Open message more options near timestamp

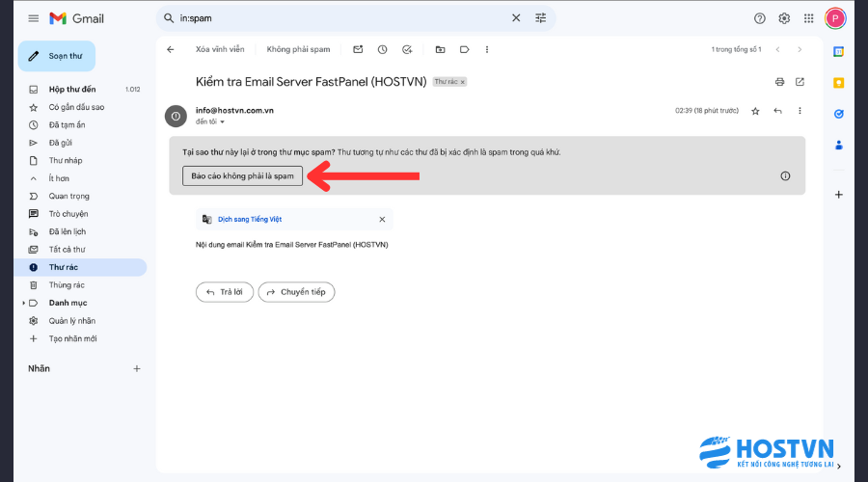(800, 111)
